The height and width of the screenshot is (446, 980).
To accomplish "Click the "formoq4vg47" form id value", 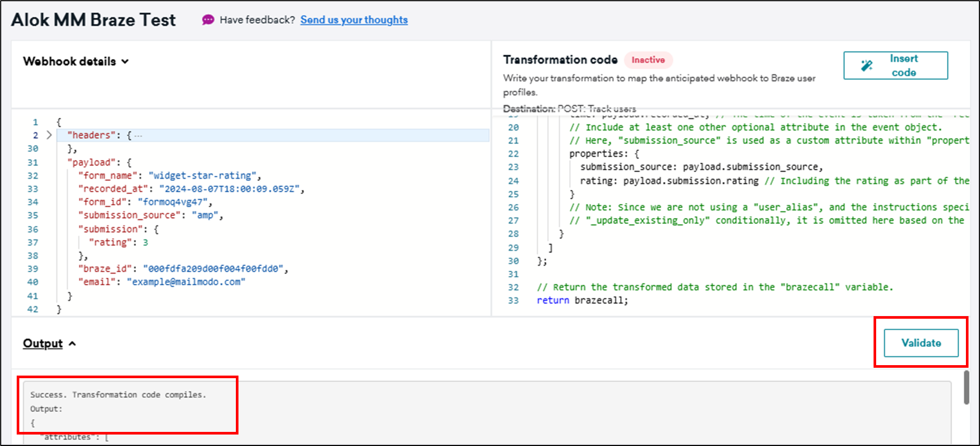I will (x=172, y=202).
